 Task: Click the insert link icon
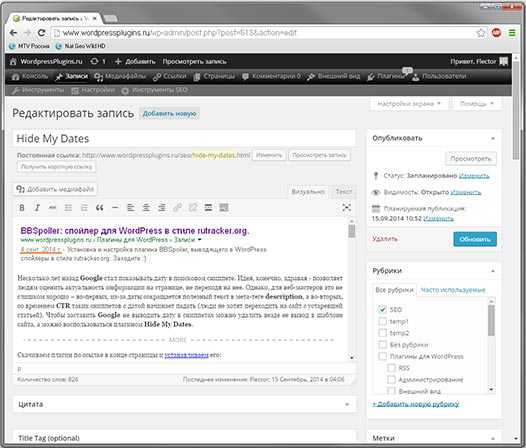coord(177,208)
